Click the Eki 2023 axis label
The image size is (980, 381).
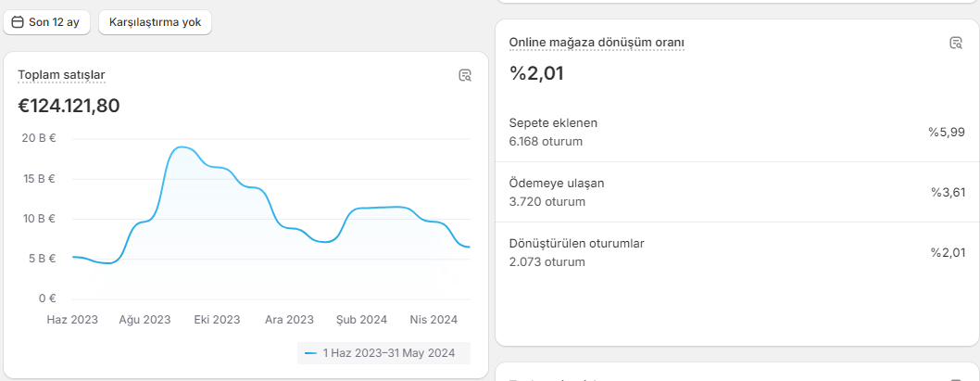tap(217, 320)
